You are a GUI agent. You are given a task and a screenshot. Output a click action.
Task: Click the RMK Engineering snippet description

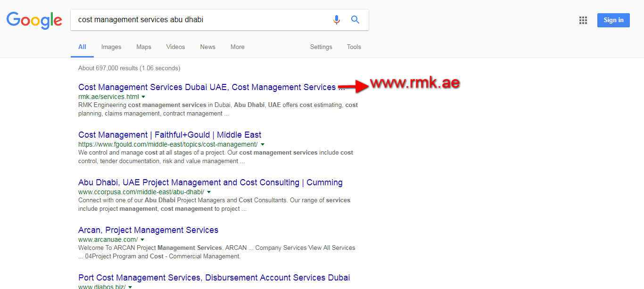tap(218, 109)
